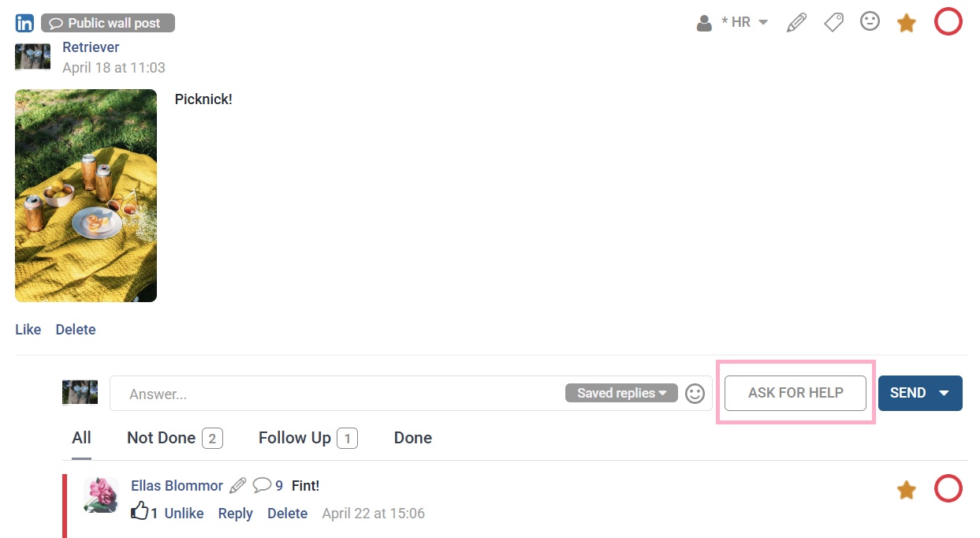Mark Ellas Blommor's comment as done
This screenshot has height=538, width=980.
pyautogui.click(x=948, y=489)
